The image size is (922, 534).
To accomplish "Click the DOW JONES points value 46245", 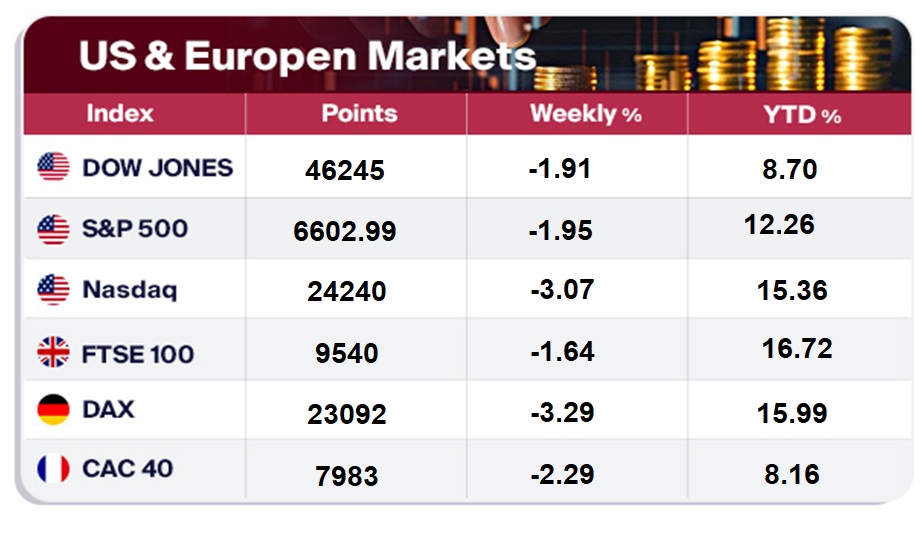I will [345, 170].
